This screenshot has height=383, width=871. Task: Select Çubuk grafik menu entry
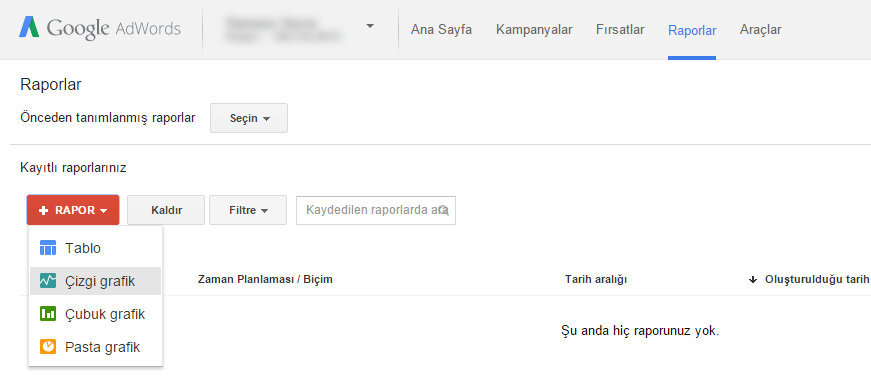pyautogui.click(x=96, y=314)
